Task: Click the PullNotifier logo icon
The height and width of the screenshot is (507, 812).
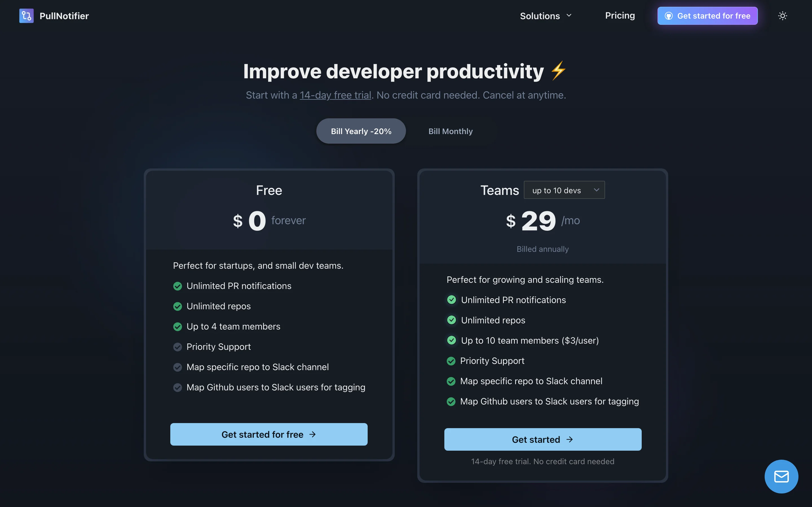Action: coord(26,16)
